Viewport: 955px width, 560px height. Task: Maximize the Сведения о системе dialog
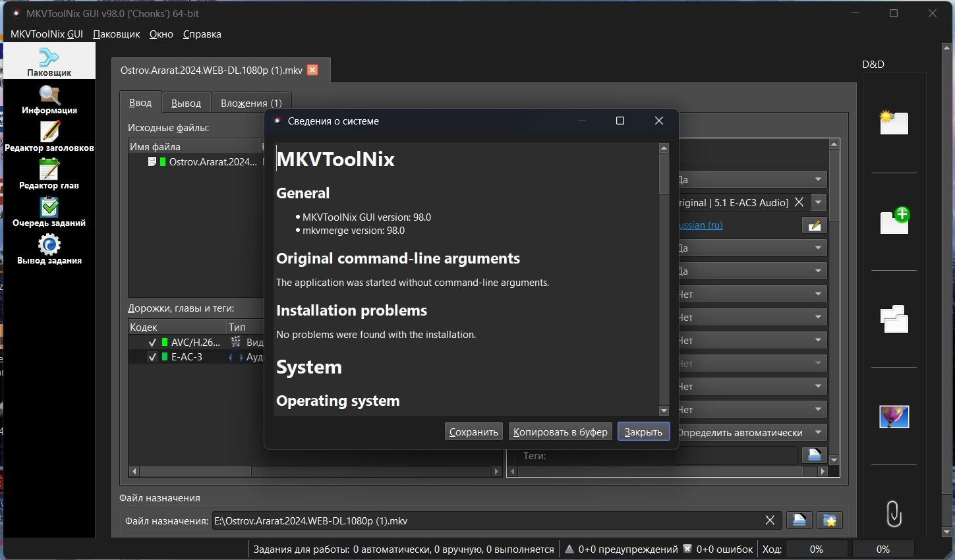[620, 121]
